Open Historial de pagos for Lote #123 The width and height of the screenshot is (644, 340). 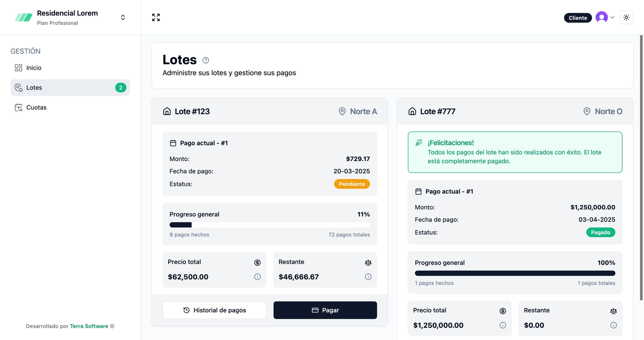coord(214,310)
